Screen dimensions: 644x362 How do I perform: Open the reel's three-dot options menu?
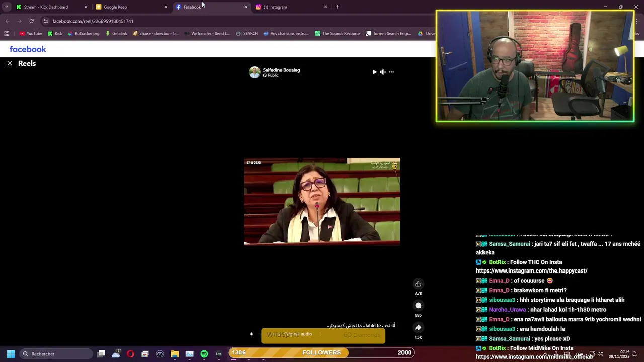[391, 72]
